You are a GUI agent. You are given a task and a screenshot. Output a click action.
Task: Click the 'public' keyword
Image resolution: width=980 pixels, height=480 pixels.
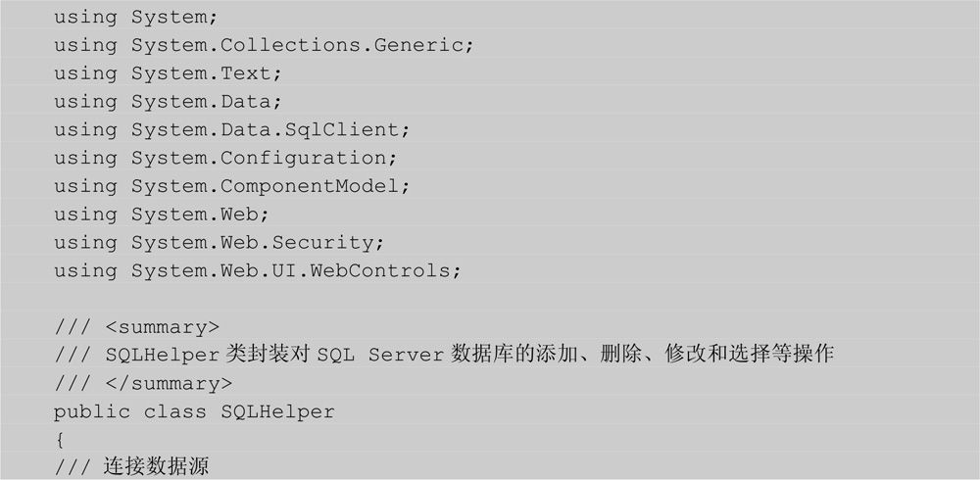pos(92,411)
